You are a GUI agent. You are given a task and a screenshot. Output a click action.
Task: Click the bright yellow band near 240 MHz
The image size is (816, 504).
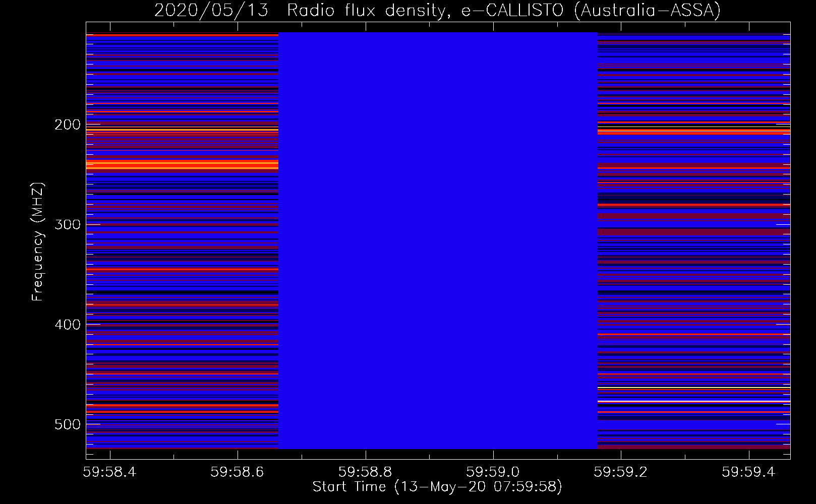pyautogui.click(x=182, y=164)
